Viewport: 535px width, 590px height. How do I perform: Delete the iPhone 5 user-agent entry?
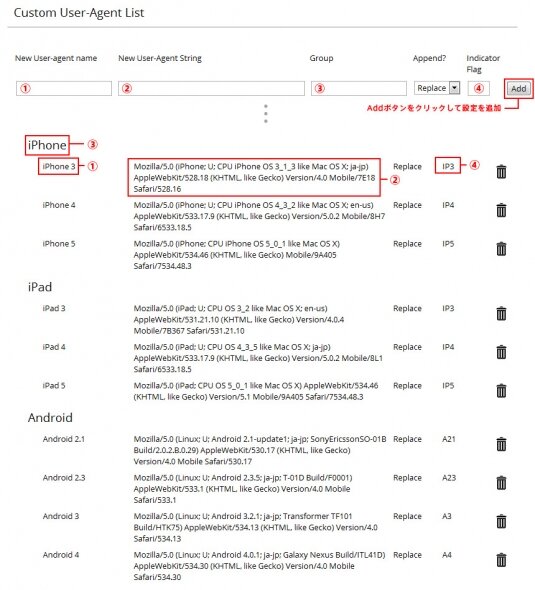pos(501,249)
